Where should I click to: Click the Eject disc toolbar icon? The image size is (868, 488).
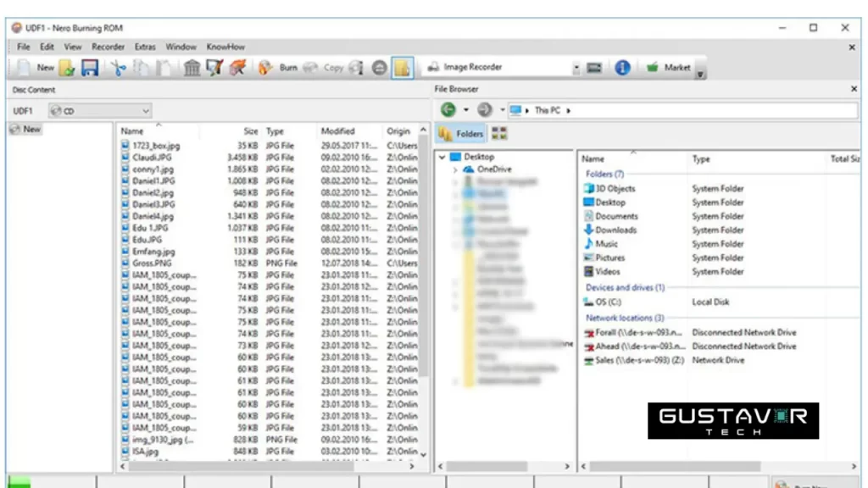click(380, 68)
